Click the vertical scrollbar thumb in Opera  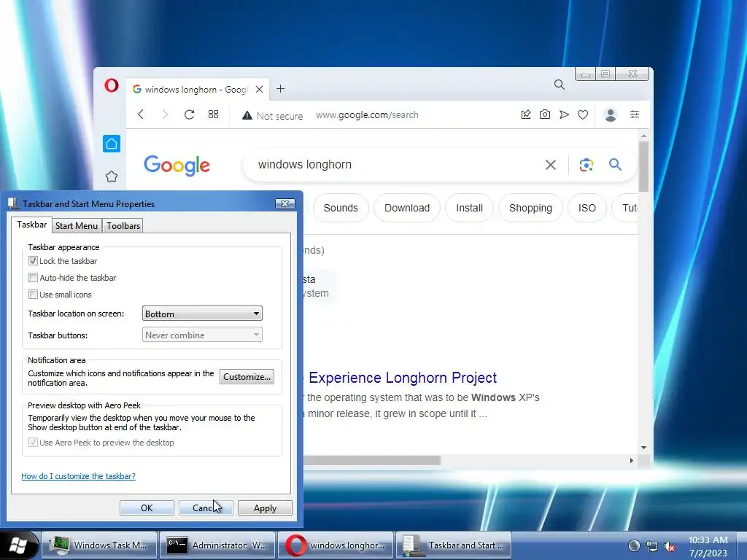click(x=643, y=166)
